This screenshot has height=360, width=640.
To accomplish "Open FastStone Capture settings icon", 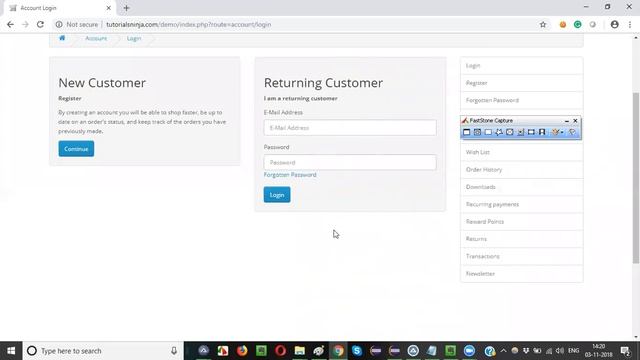I will click(x=572, y=132).
